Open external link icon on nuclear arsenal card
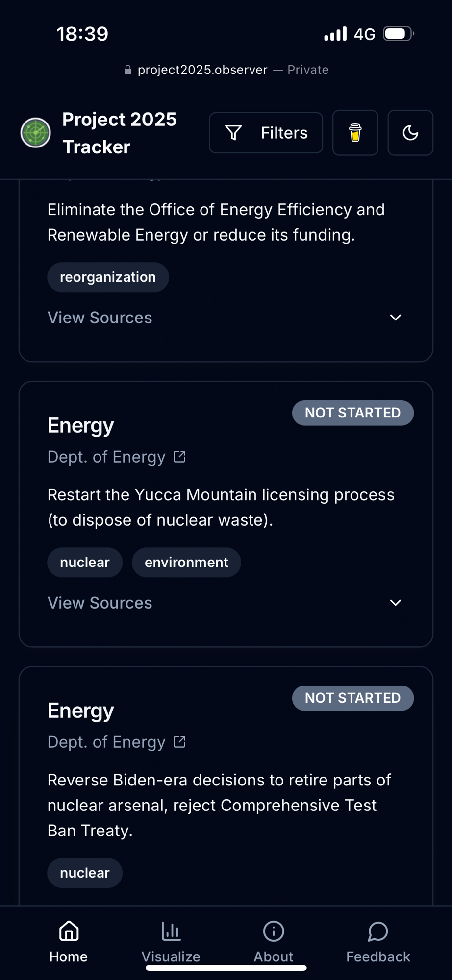This screenshot has height=980, width=452. pos(179,742)
